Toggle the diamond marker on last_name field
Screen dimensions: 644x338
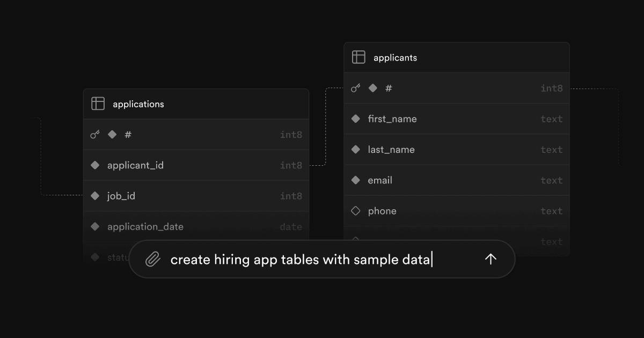(355, 149)
